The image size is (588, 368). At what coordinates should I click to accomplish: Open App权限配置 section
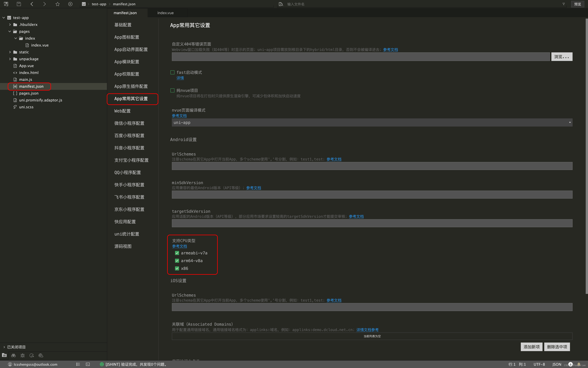click(x=127, y=74)
